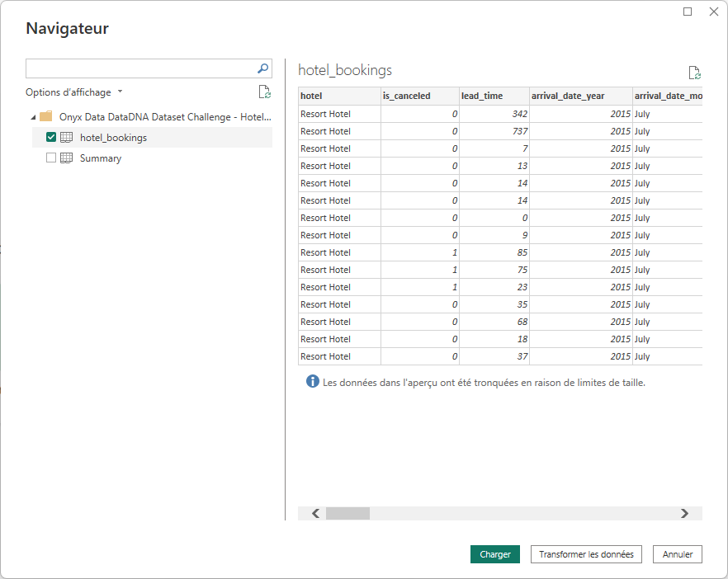The height and width of the screenshot is (579, 728).
Task: Close the Navigateur dialog
Action: point(714,12)
